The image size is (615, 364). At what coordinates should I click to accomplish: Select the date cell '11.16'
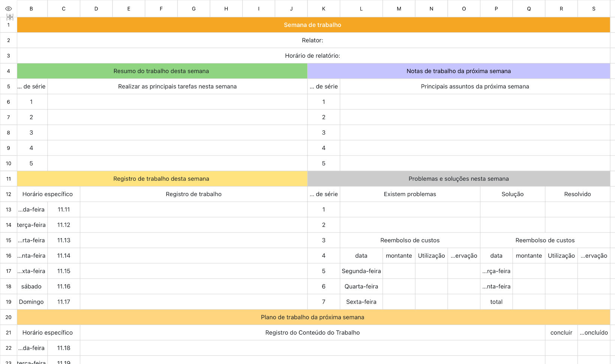[64, 286]
